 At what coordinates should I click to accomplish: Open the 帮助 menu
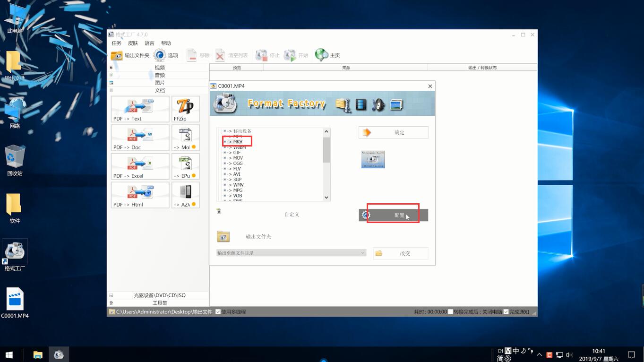tap(166, 43)
